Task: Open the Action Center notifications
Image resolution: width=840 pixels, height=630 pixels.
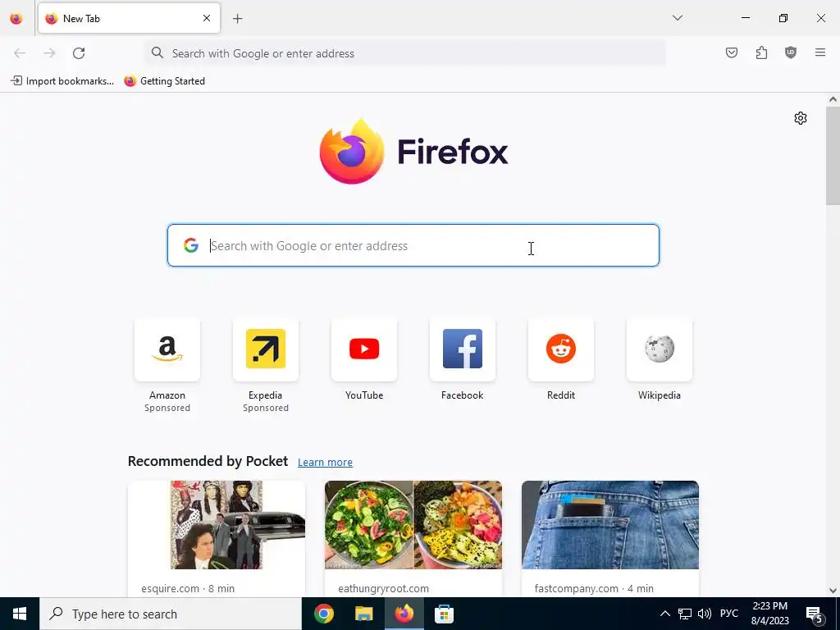Action: 815,614
